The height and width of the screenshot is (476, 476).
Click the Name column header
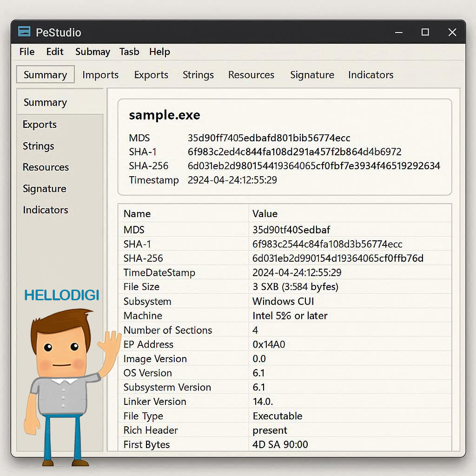point(137,214)
